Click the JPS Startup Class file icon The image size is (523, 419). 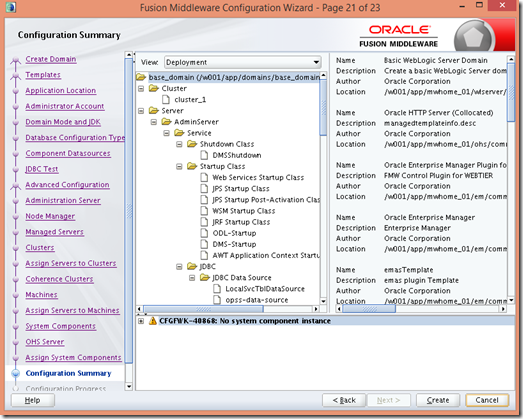[204, 188]
